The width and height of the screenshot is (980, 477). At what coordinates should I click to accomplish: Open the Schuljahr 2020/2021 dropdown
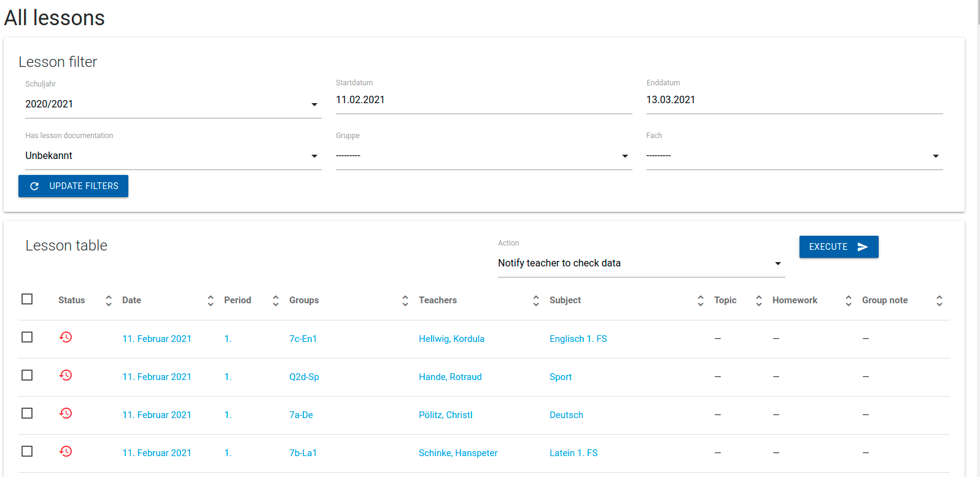tap(173, 104)
